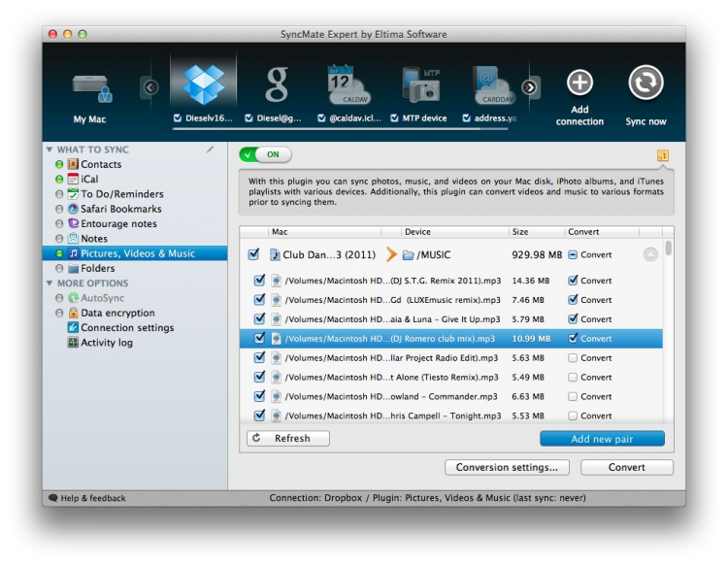Open iCal plugin in sidebar
The height and width of the screenshot is (565, 728).
click(89, 180)
